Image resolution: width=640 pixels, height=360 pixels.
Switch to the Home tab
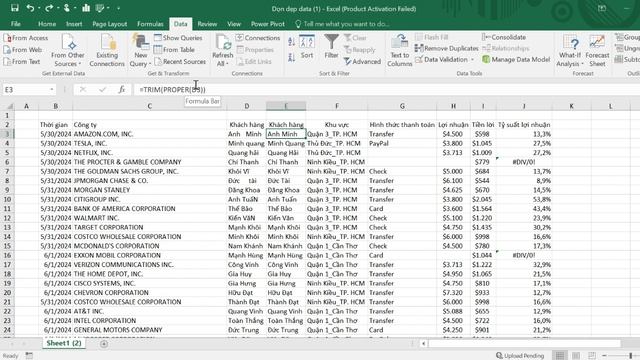(47, 24)
